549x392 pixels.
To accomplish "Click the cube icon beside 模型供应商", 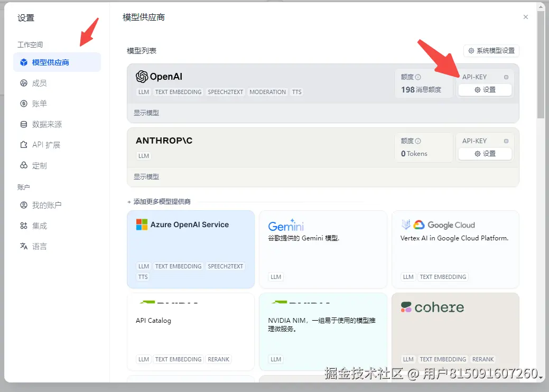I will pyautogui.click(x=24, y=62).
